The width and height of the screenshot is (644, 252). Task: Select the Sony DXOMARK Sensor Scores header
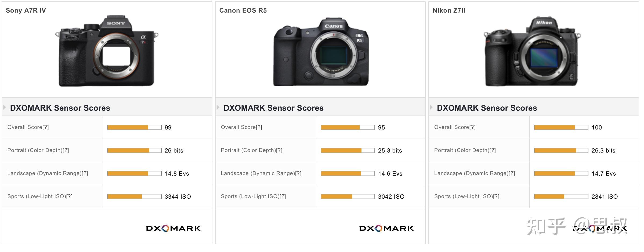(x=60, y=108)
